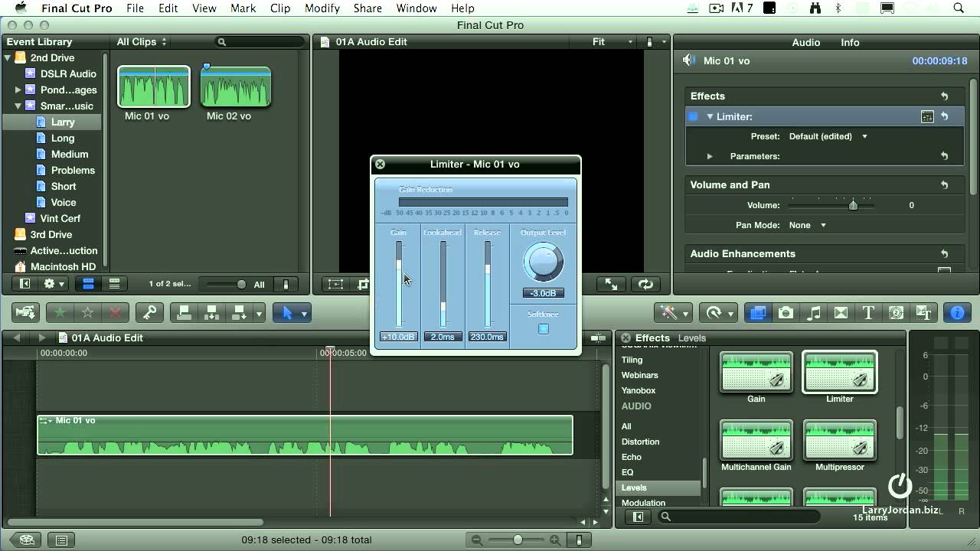Open the Mark menu
The width and height of the screenshot is (980, 551).
[243, 8]
